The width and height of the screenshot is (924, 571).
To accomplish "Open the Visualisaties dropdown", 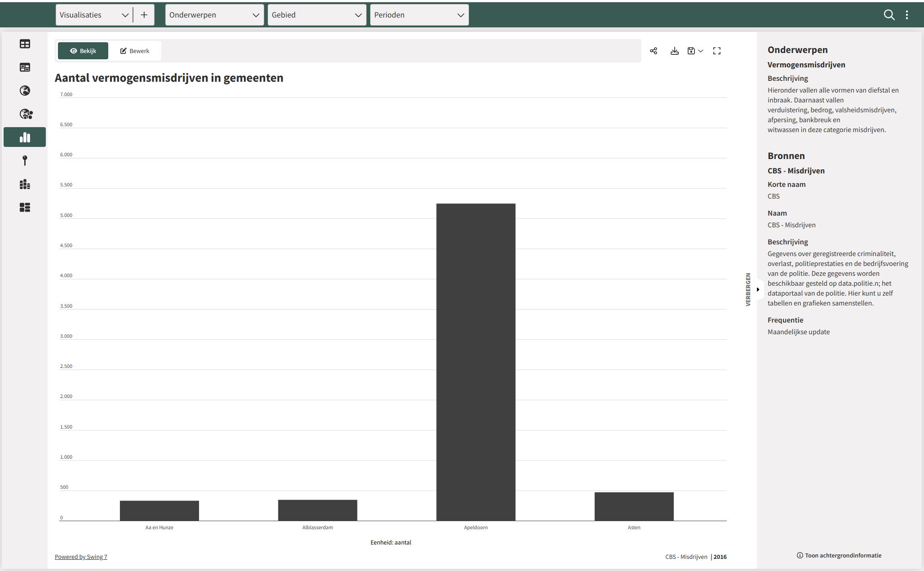I will 94,15.
